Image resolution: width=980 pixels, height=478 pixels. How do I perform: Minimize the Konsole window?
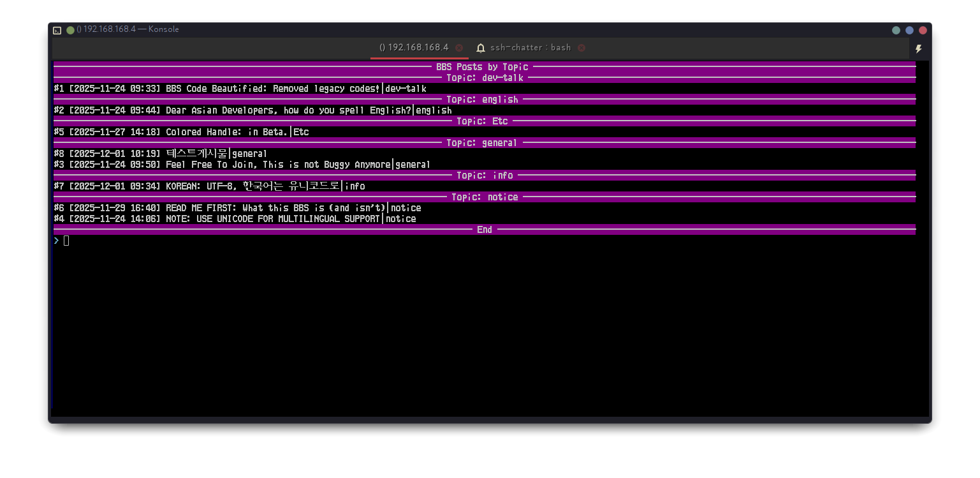(896, 30)
